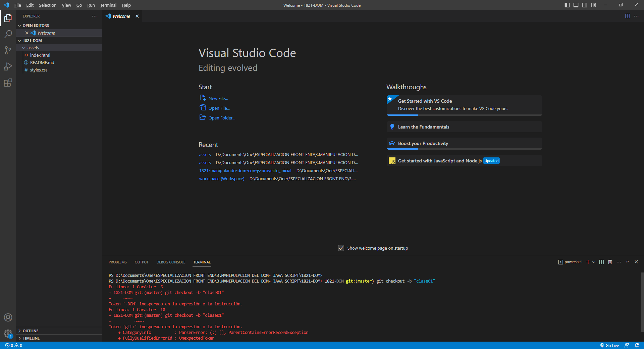This screenshot has height=349, width=644.
Task: Open the feedback icon in status bar
Action: 627,345
